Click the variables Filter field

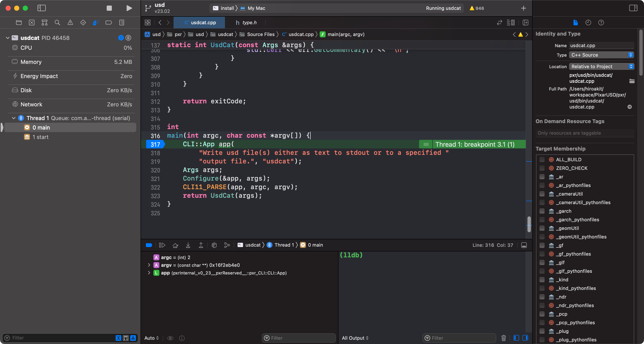298,338
